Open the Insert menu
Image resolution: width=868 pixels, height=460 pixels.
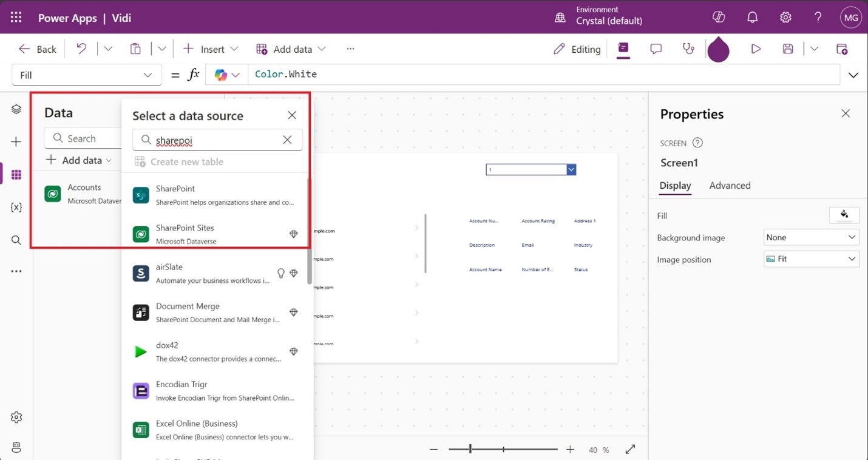tap(211, 49)
